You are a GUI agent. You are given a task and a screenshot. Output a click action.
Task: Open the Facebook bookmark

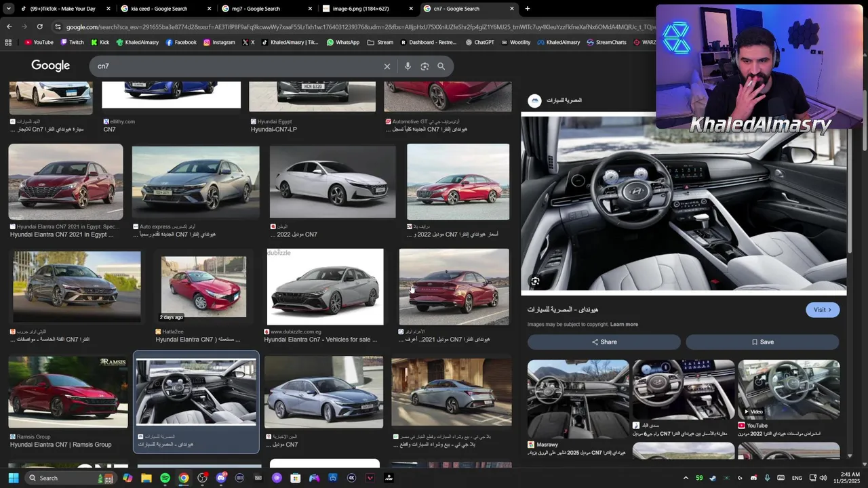coord(181,42)
